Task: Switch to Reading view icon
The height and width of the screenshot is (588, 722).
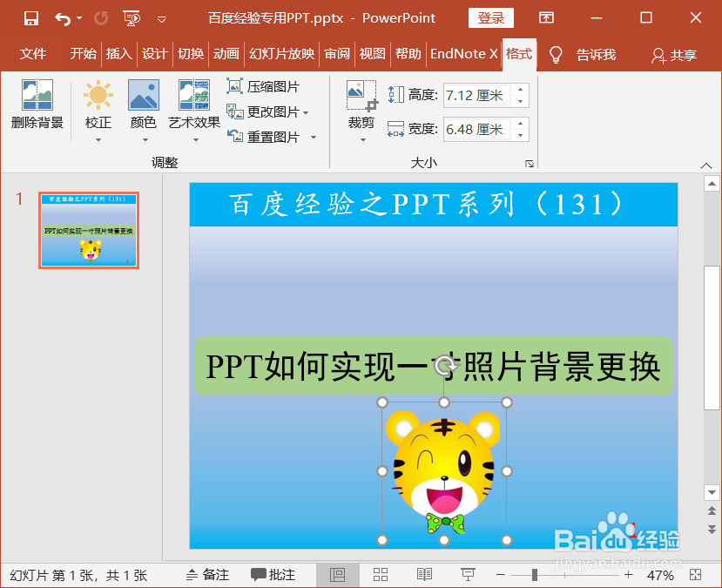Action: [424, 575]
